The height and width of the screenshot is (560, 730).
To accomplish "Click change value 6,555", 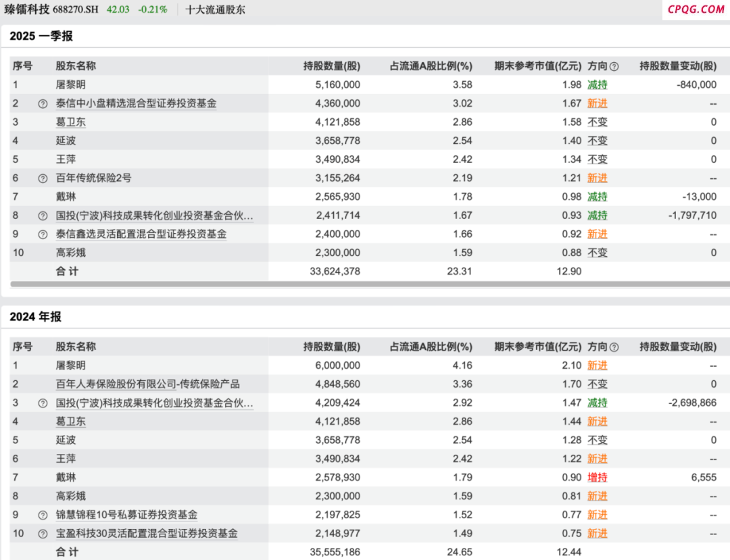I will [704, 477].
